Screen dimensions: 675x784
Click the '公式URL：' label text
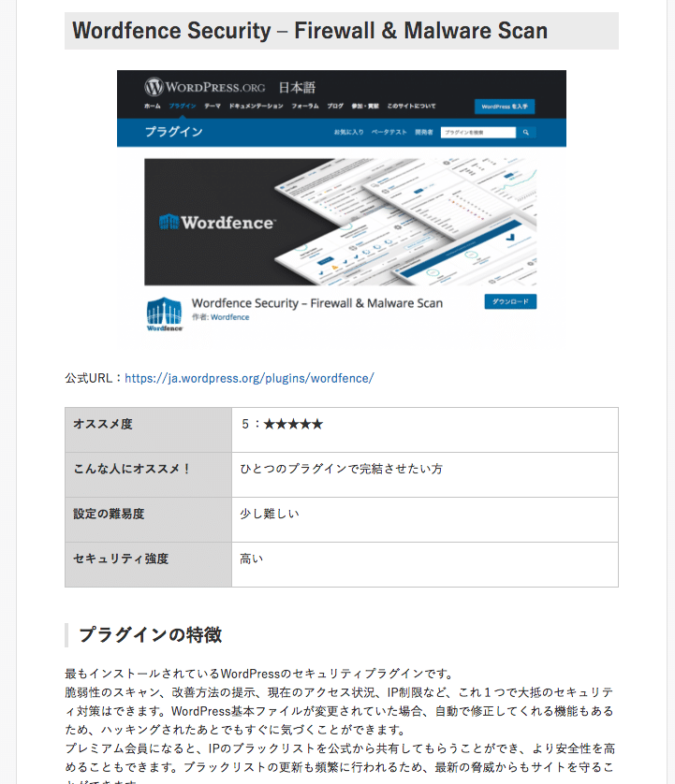pos(94,379)
